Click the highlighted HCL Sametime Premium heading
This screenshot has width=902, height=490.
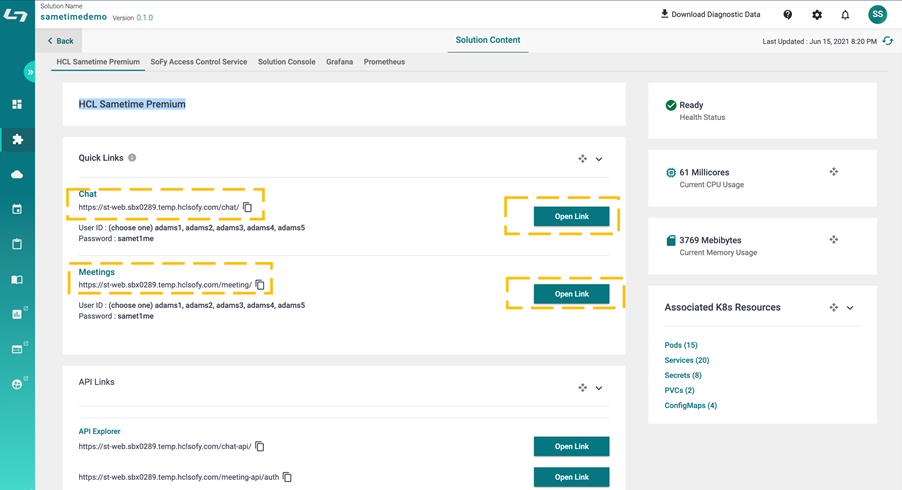coord(132,104)
